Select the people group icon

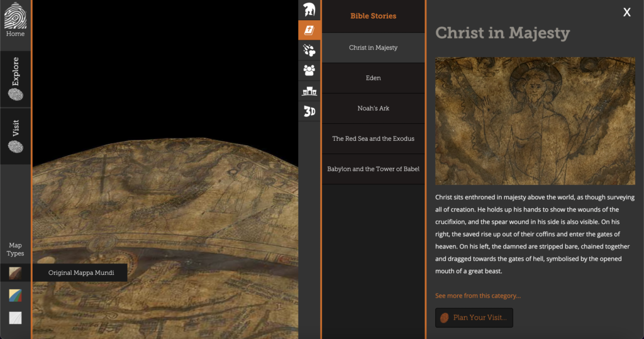point(309,70)
